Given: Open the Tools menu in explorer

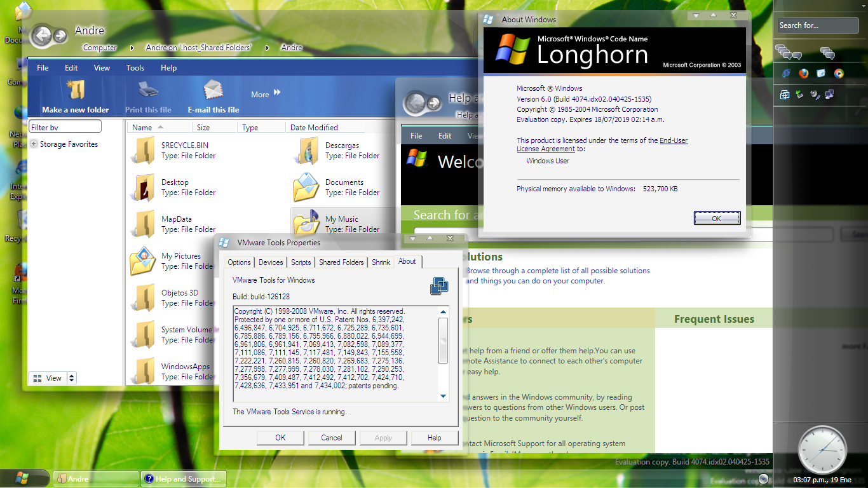Looking at the screenshot, I should 135,68.
